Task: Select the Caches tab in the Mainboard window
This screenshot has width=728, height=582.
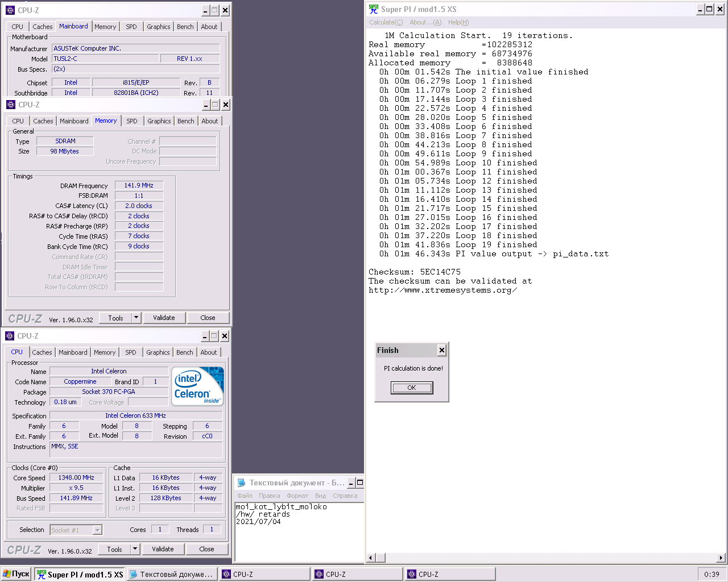Action: pos(43,27)
